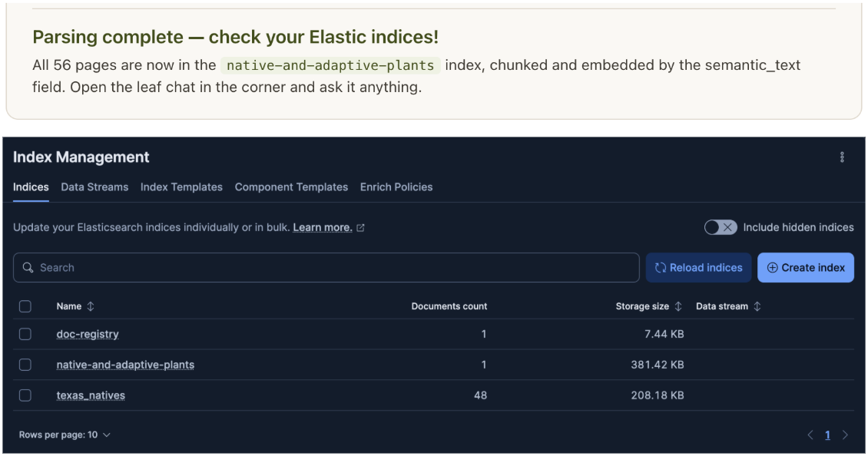The height and width of the screenshot is (456, 868).
Task: Click the 381.42 KB storage size cell
Action: [657, 365]
